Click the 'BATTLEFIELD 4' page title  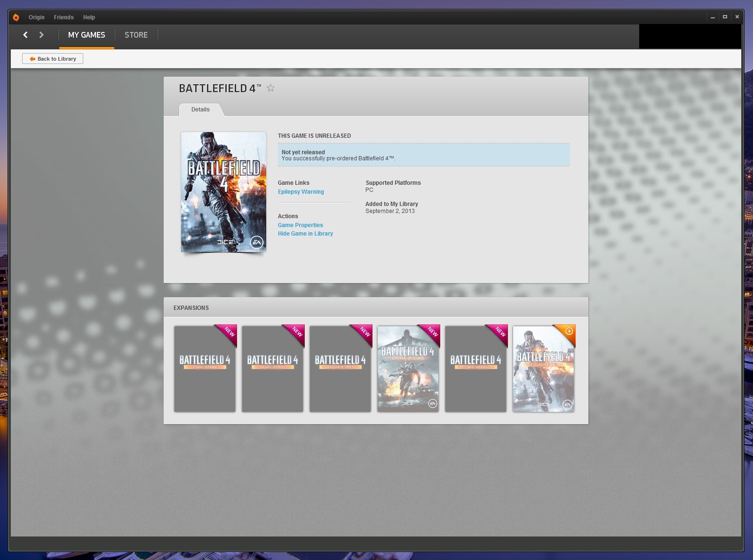[x=220, y=88]
